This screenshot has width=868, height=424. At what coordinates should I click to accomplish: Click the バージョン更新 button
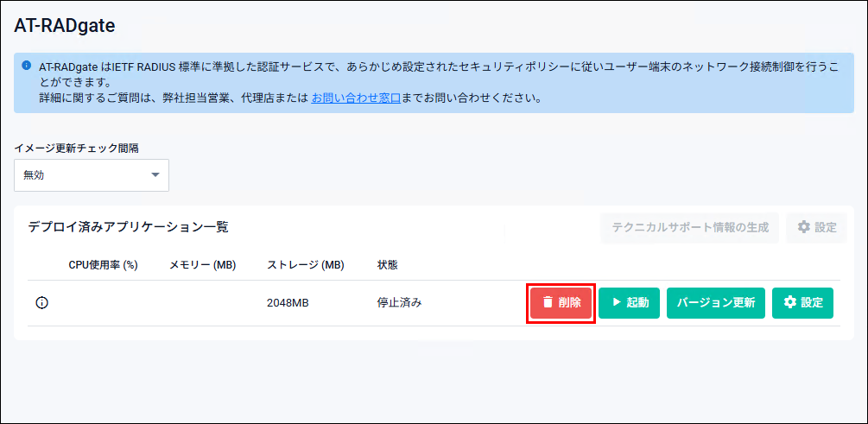pyautogui.click(x=716, y=303)
